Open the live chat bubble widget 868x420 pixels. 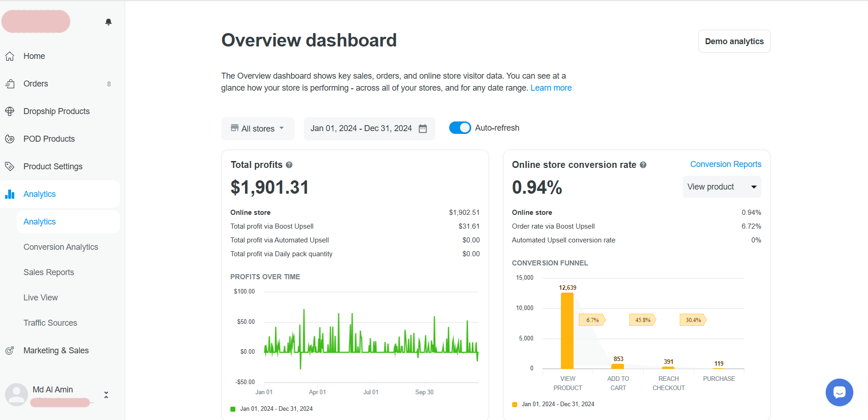(x=839, y=392)
